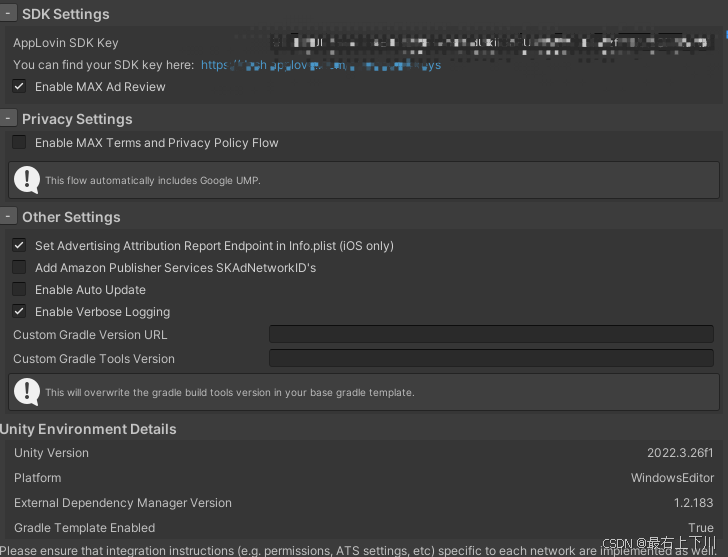
Task: Click the AppLovin SDK Key field
Action: 491,43
